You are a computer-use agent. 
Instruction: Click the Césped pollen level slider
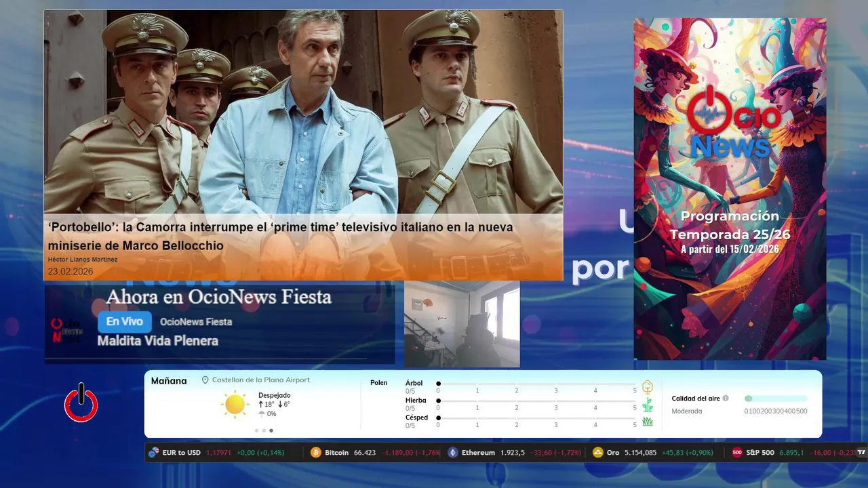pos(537,418)
